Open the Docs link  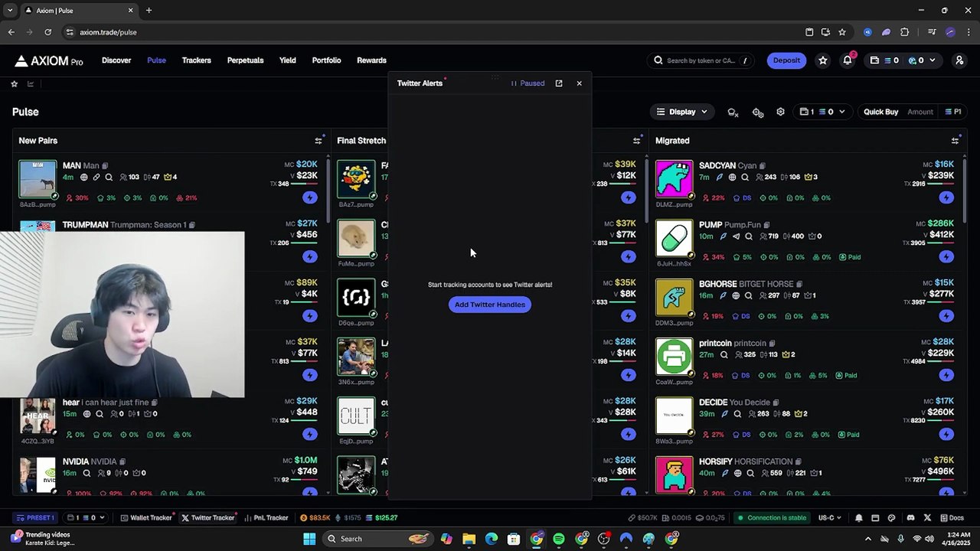tap(952, 518)
